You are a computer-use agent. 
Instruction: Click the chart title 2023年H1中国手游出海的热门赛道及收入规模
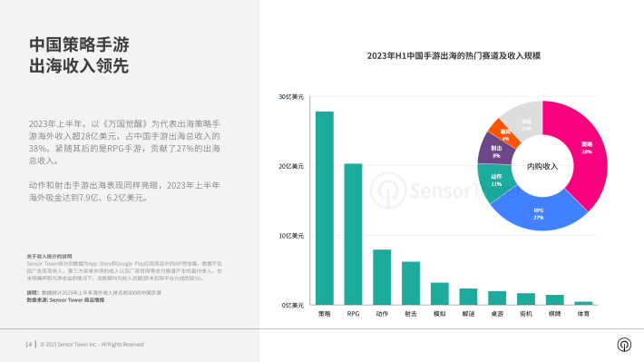click(x=454, y=55)
